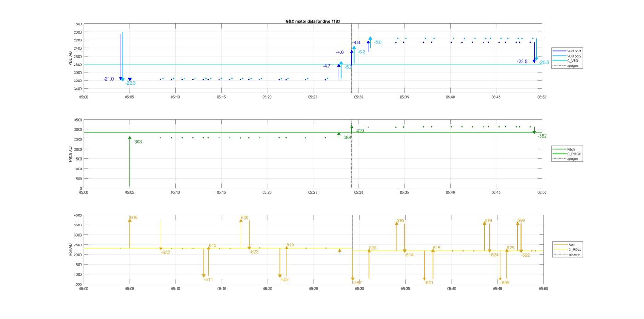Screen dimensions: 644x319
Task: Click the '-601' roll data label
Action: [x=429, y=283]
